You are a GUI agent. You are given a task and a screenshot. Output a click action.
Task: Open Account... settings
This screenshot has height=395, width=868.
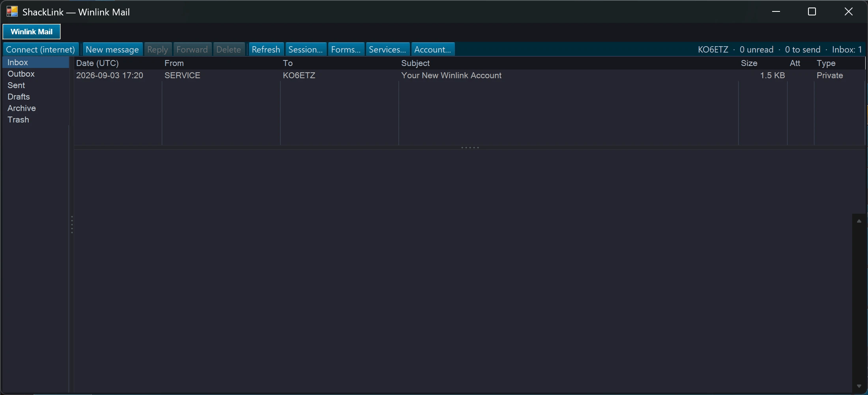click(x=433, y=49)
